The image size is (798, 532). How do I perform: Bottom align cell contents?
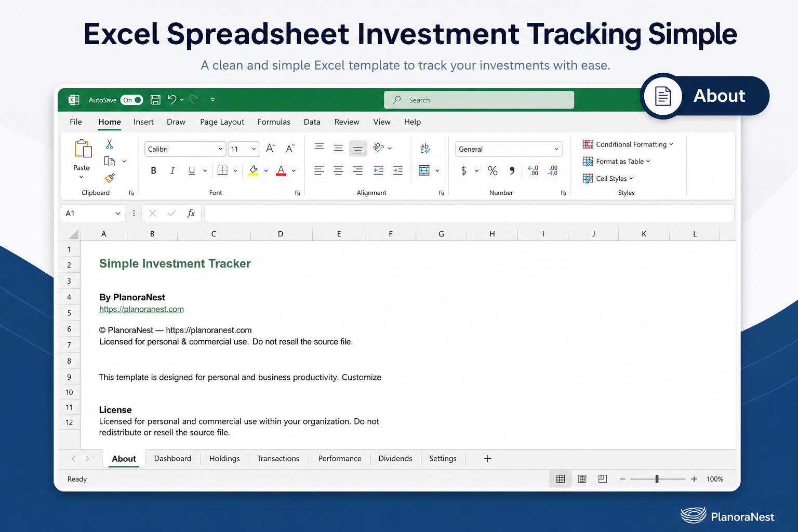(x=358, y=149)
